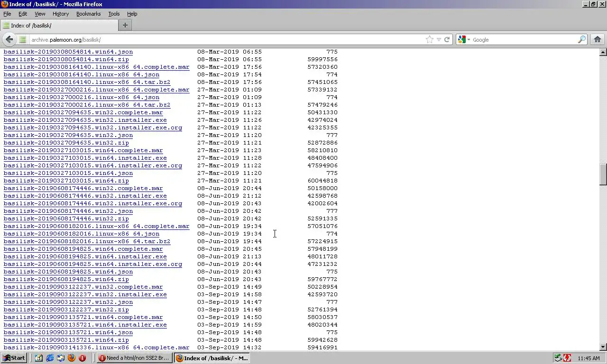Screen dimensions: 607x364
Task: Download basilisk-20190608174446.win32.complete.mar
Action: click(x=83, y=188)
